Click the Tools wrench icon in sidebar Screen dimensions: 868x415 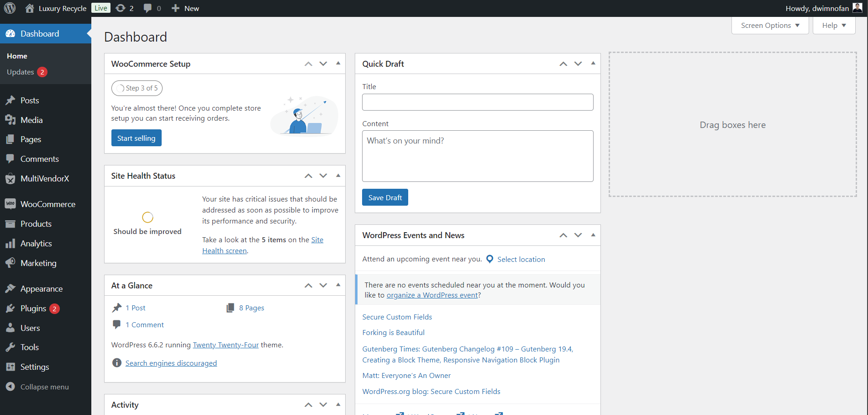[11, 347]
